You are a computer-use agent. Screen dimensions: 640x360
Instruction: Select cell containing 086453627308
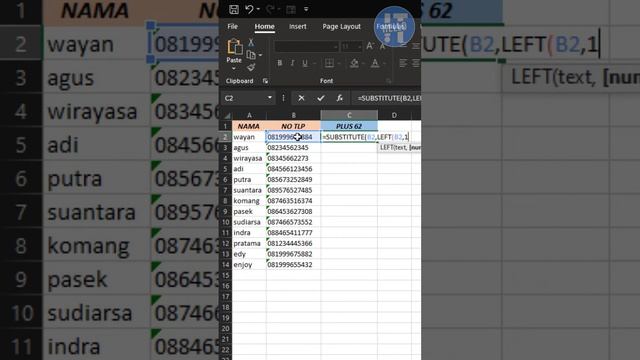click(293, 211)
